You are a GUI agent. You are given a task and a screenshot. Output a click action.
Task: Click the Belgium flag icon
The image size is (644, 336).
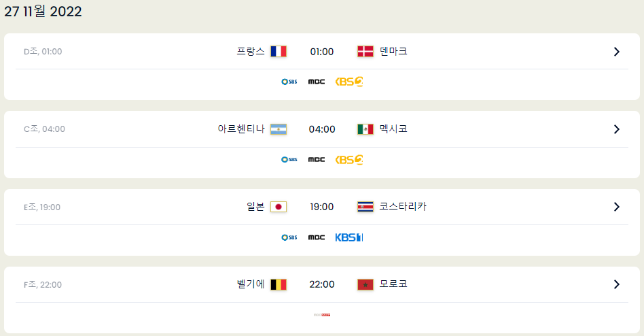pos(279,284)
